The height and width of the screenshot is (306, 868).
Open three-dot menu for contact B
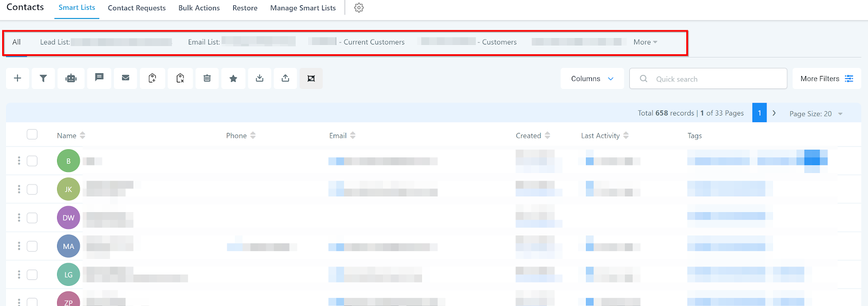pyautogui.click(x=19, y=161)
